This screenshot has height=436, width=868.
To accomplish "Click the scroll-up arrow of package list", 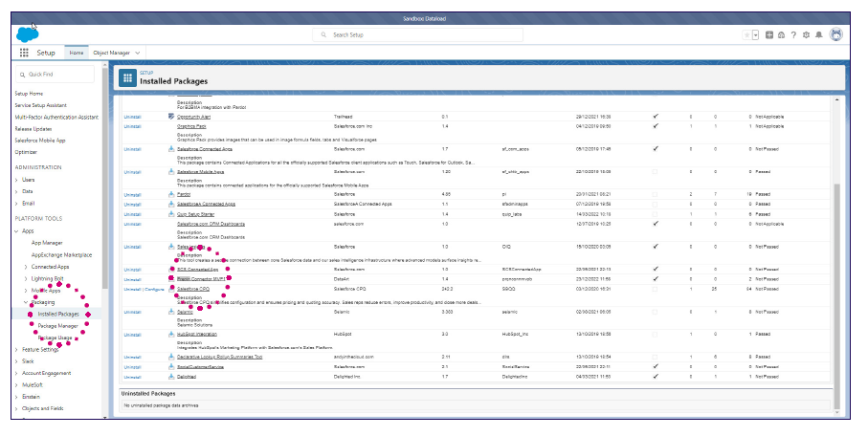I will click(836, 99).
